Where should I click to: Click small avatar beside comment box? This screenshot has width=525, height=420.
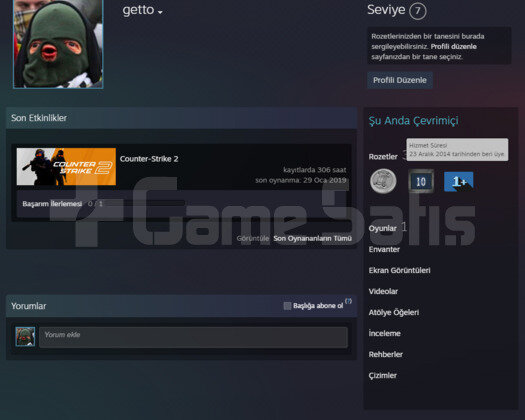coord(25,337)
